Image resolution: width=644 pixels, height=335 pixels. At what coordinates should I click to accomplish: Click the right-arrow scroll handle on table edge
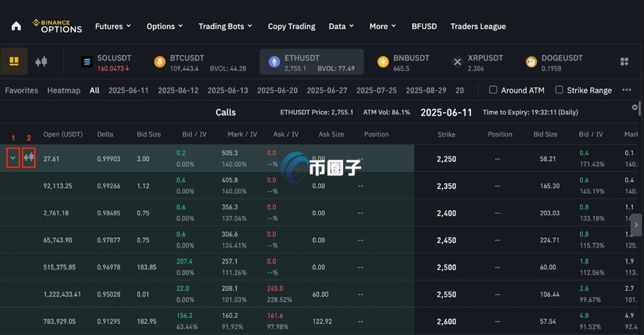(x=636, y=225)
